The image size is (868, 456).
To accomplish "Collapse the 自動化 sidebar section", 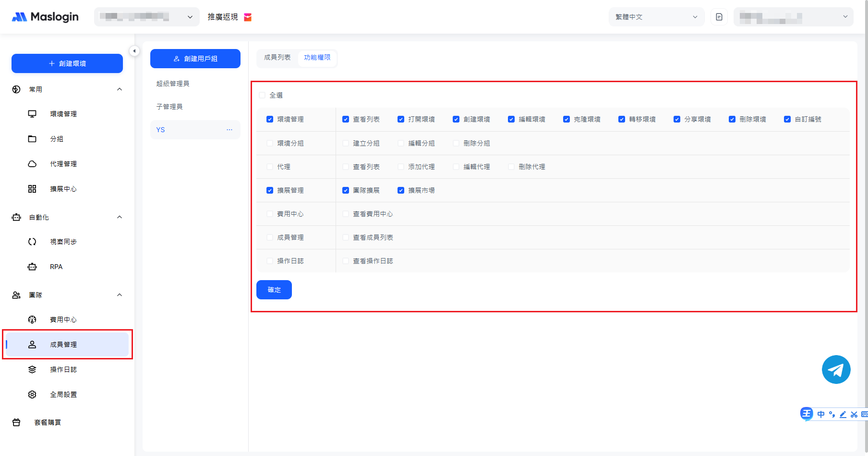I will pos(120,217).
